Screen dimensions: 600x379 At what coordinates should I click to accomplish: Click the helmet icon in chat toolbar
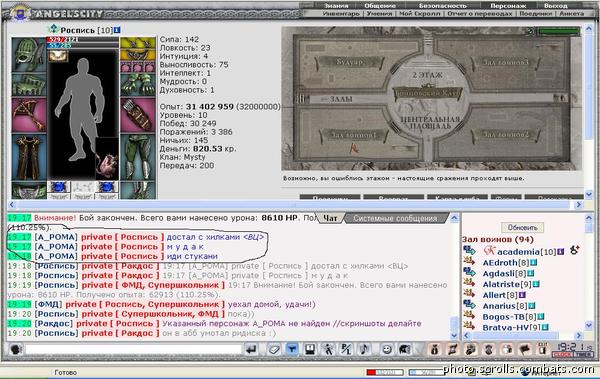click(404, 349)
